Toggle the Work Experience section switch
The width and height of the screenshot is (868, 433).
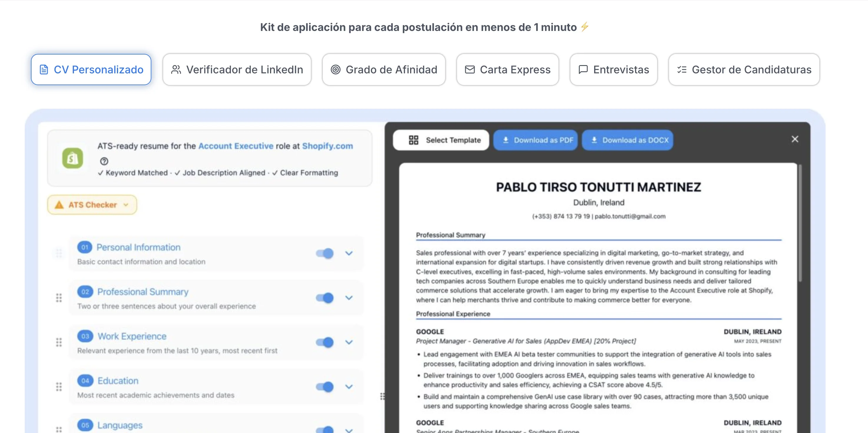point(325,342)
